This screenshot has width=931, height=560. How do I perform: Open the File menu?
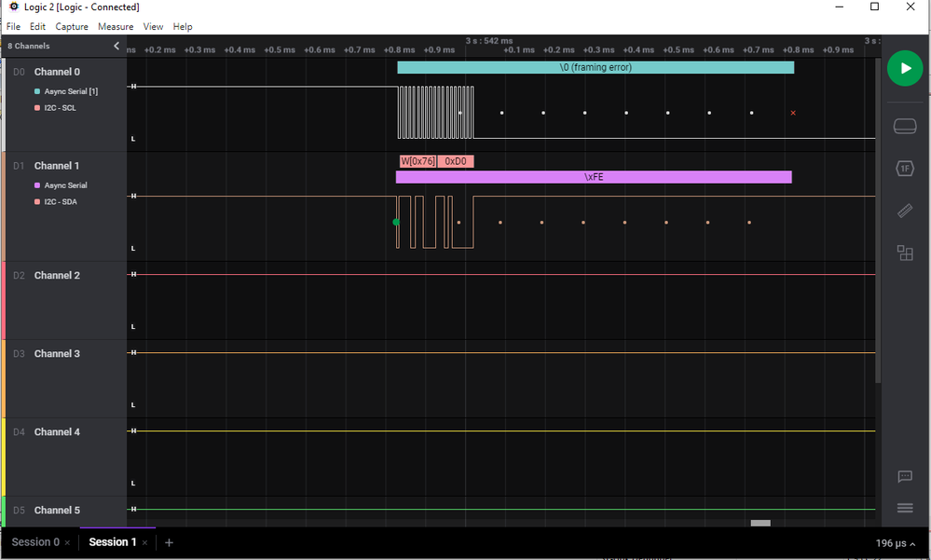tap(13, 27)
